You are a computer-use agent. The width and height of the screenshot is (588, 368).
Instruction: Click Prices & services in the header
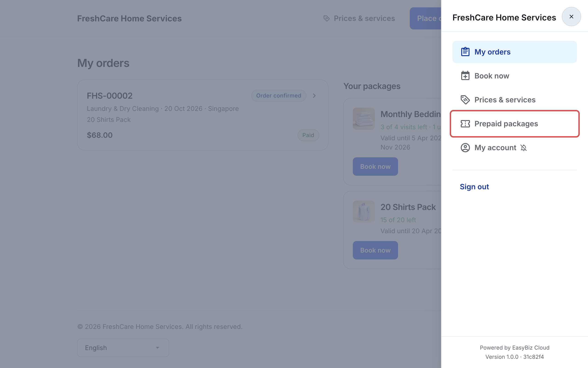click(359, 18)
